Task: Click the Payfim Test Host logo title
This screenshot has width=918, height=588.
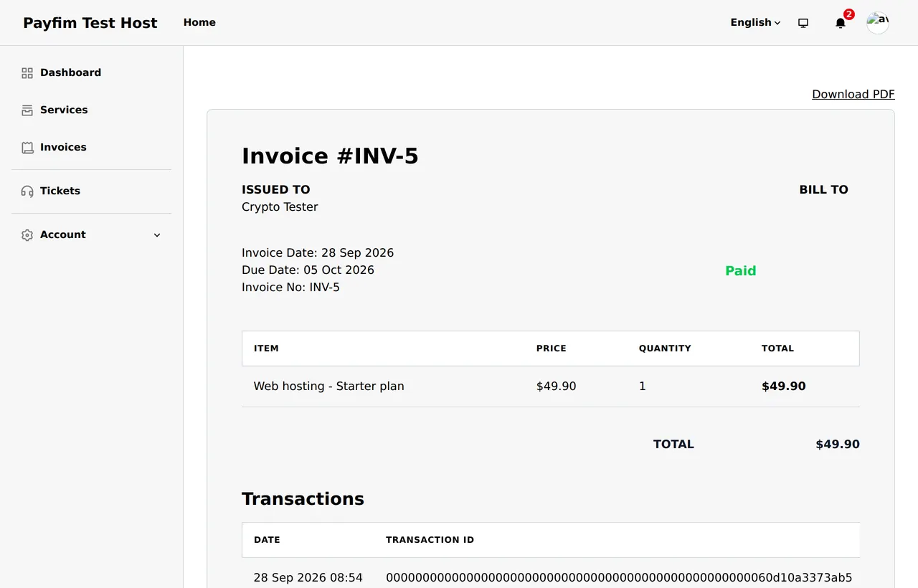Action: [x=90, y=23]
